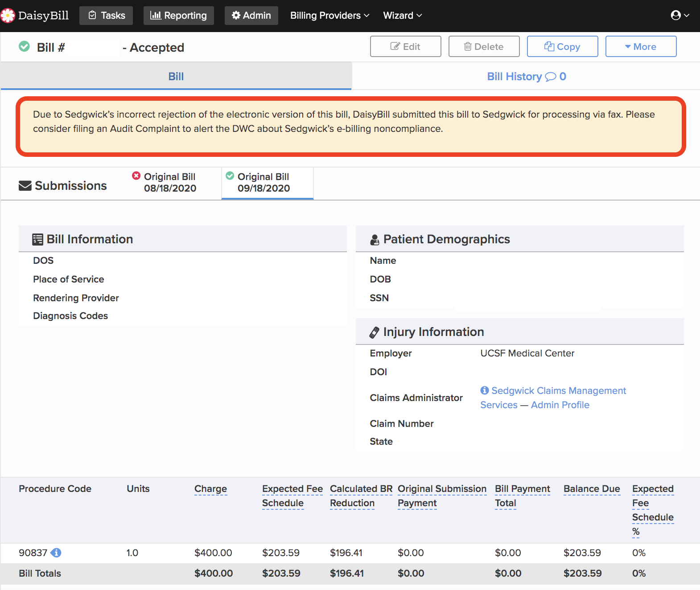The image size is (700, 590).
Task: Open the Tasks page
Action: point(106,16)
